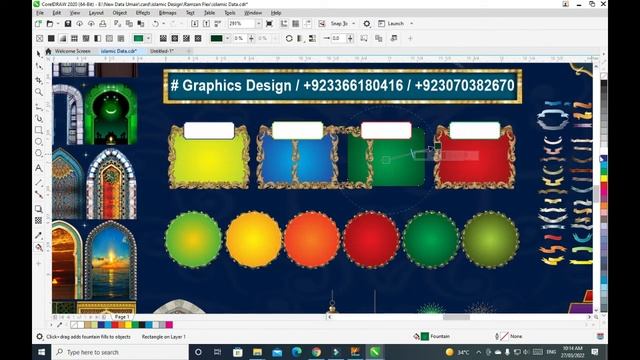
Task: Switch to the Welcome Screen tab
Action: [73, 51]
